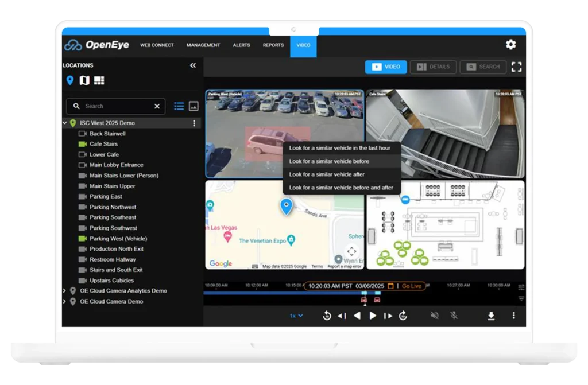Screen dimensions: 588x385
Task: Select the Main Lobby Entrance camera
Action: [116, 165]
